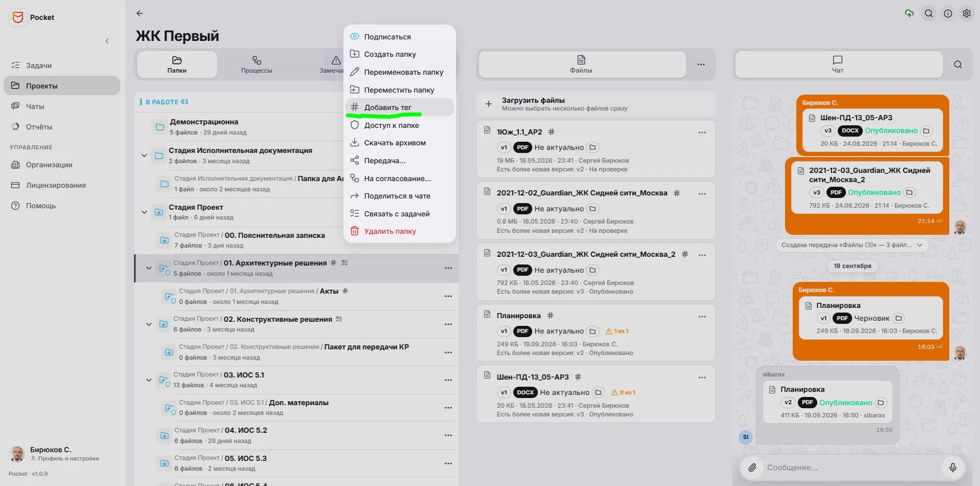Open Задачи in the sidebar
This screenshot has width=980, height=486.
point(62,65)
